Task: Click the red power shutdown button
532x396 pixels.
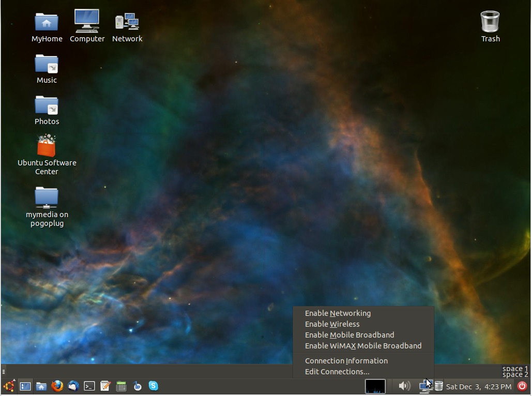Action: pos(522,386)
